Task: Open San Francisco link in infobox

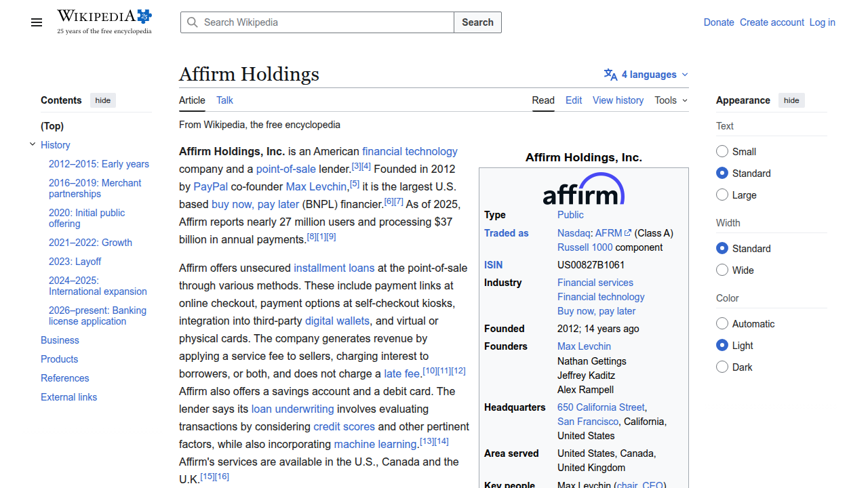Action: point(588,422)
